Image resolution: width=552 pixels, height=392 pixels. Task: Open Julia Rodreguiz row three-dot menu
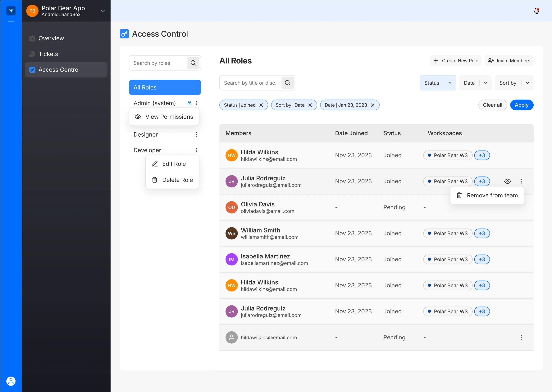(x=521, y=181)
